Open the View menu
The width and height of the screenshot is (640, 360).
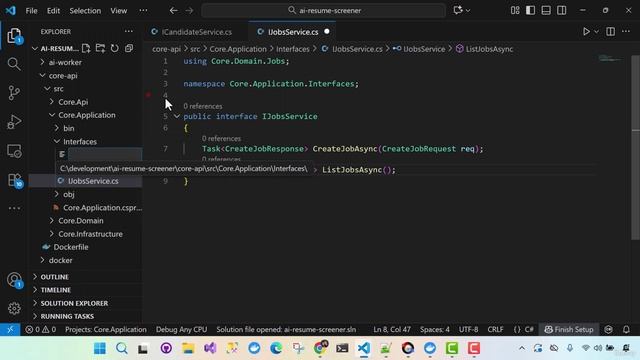(118, 11)
